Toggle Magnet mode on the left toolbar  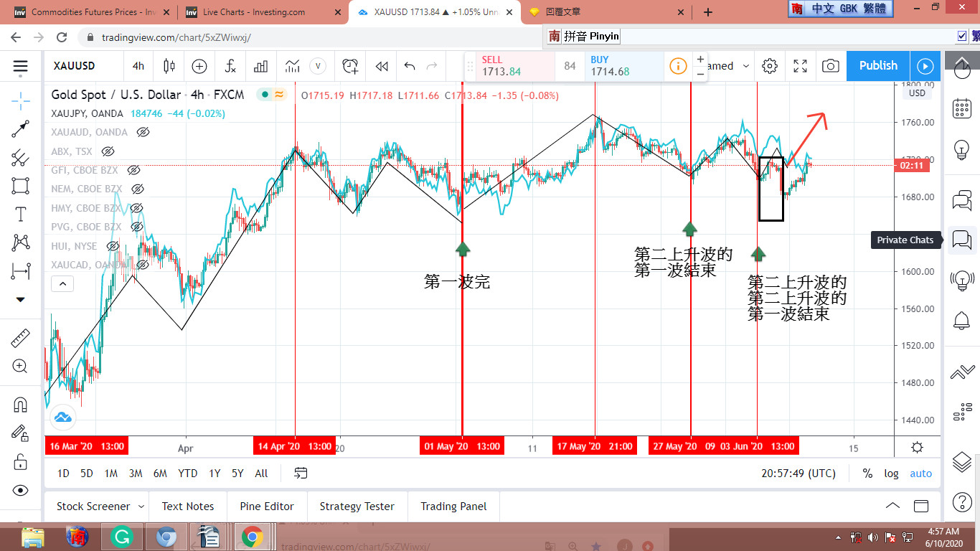coord(21,405)
